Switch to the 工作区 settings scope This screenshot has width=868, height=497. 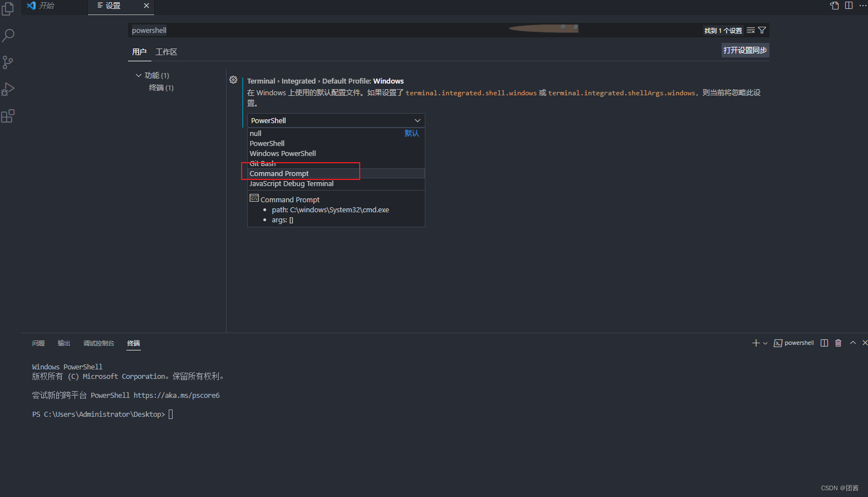point(166,51)
